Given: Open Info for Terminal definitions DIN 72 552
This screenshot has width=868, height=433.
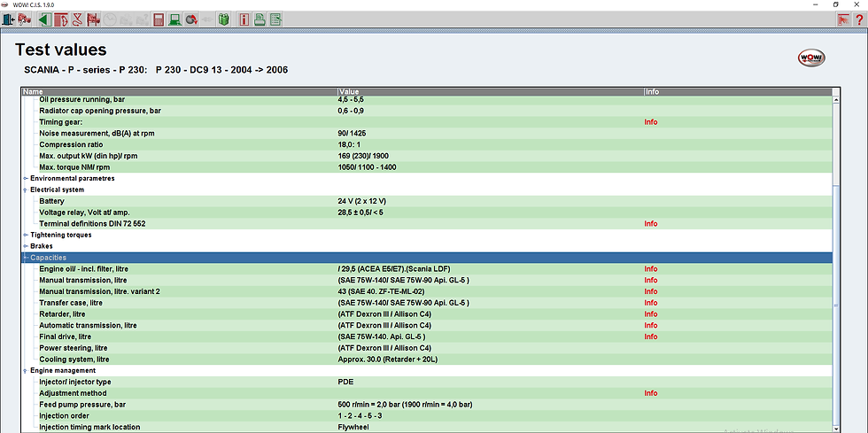Looking at the screenshot, I should (651, 224).
